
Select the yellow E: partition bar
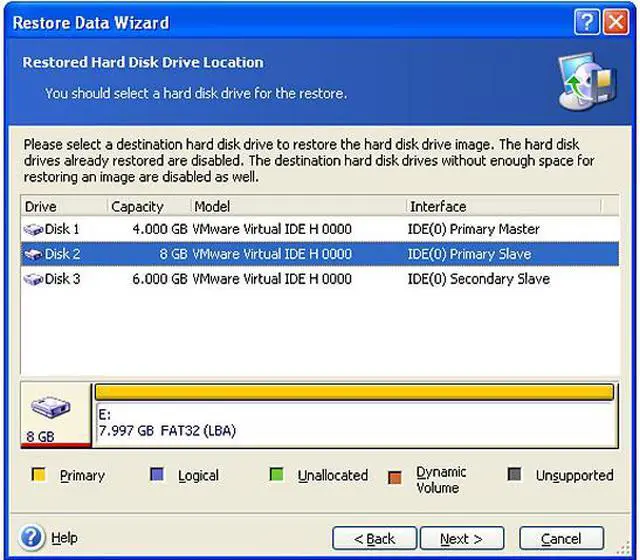(x=354, y=392)
